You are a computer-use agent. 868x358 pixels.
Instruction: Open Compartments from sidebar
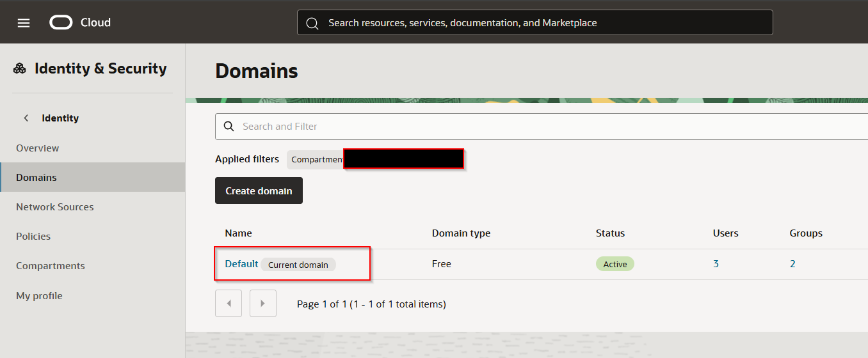(51, 266)
